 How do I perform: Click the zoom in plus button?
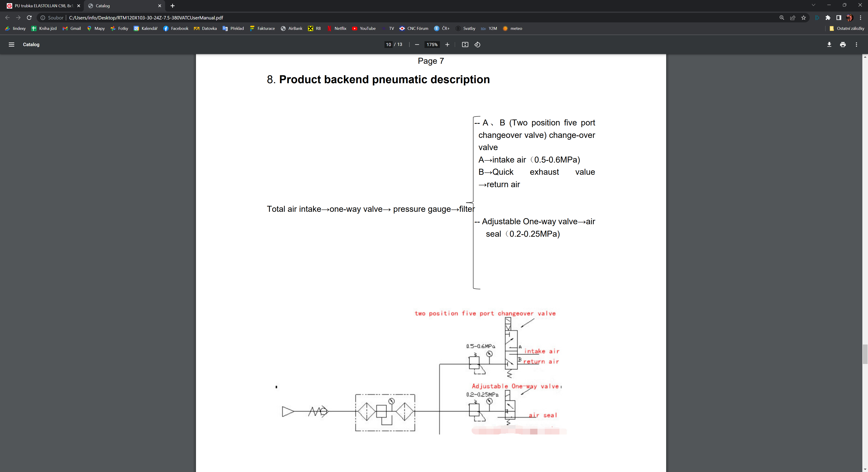pyautogui.click(x=447, y=45)
